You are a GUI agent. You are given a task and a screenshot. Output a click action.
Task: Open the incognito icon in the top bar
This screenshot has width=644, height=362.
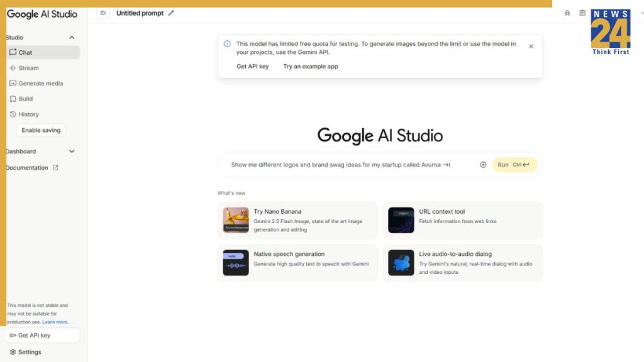click(x=567, y=13)
